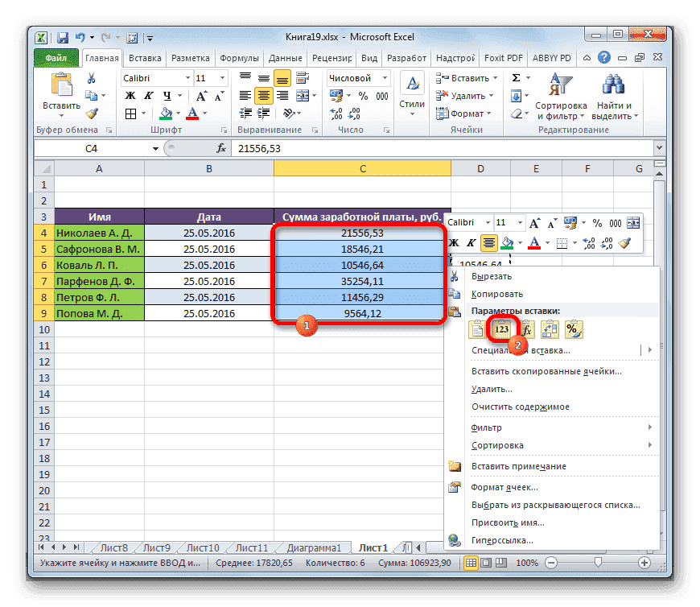Click the fx paste formulas icon
Image resolution: width=700 pixels, height=607 pixels.
[x=527, y=328]
